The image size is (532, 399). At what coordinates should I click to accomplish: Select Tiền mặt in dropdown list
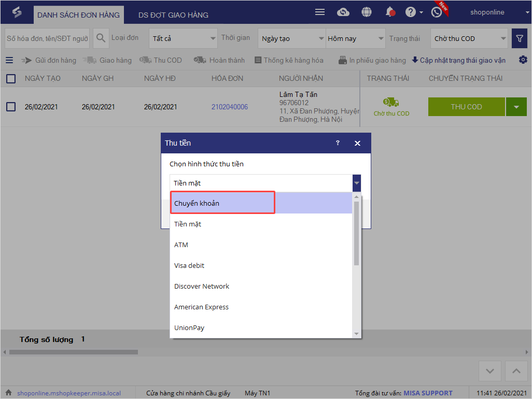tap(261, 224)
